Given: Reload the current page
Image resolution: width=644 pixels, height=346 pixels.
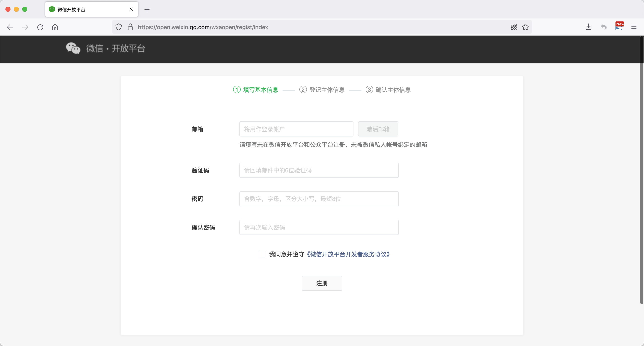Looking at the screenshot, I should (x=40, y=27).
